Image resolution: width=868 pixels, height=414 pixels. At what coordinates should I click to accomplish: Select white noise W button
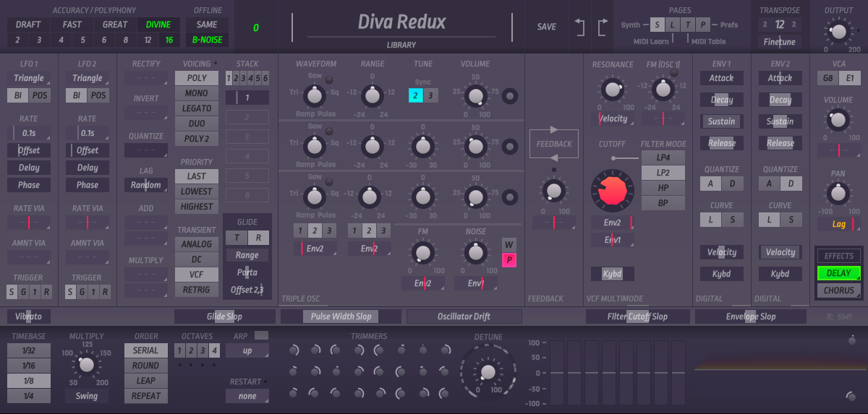point(509,244)
